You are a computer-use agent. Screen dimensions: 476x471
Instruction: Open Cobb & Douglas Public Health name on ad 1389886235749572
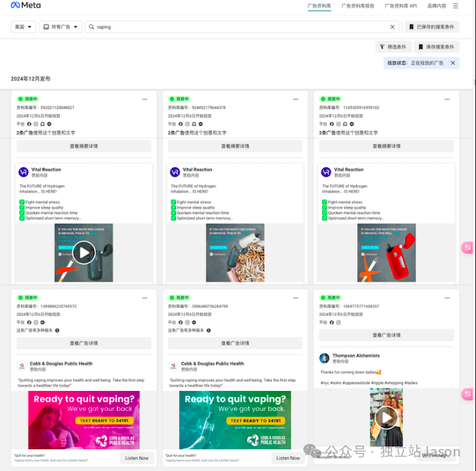pyautogui.click(x=61, y=364)
